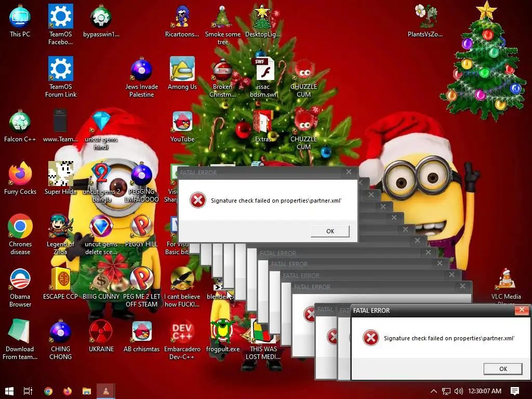Open the Action Center notifications icon
The width and height of the screenshot is (532, 399).
pyautogui.click(x=515, y=391)
